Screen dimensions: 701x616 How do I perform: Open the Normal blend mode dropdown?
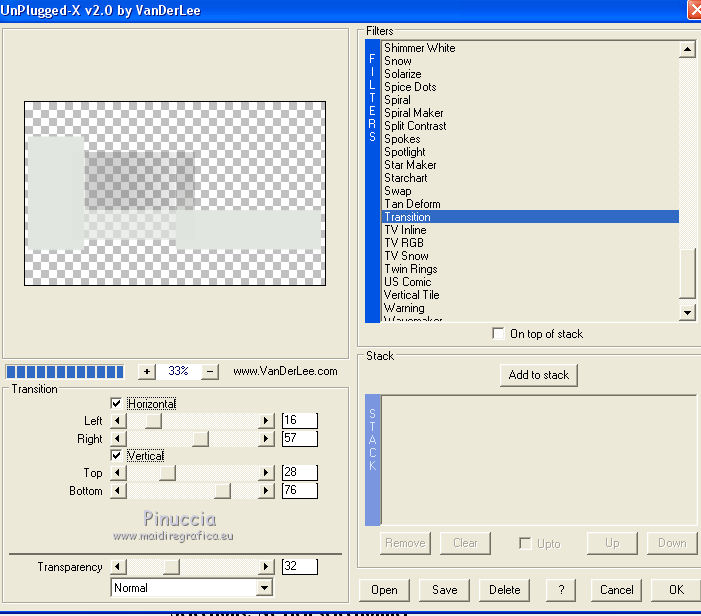264,588
